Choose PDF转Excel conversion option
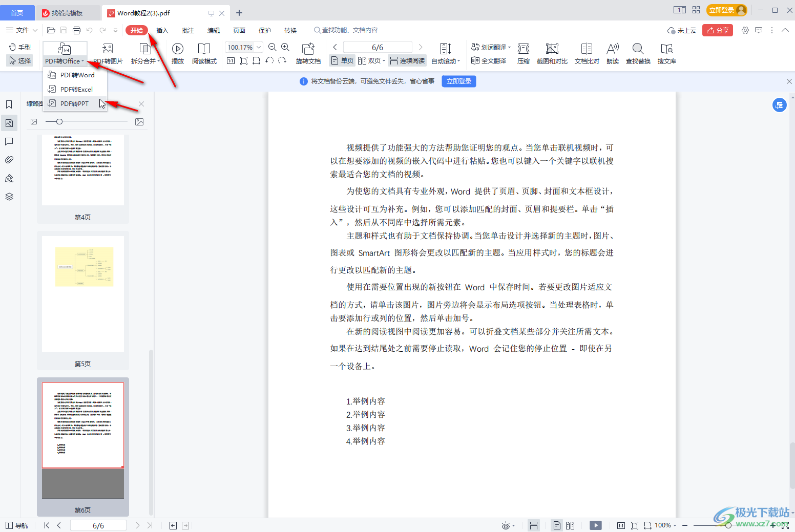795x532 pixels. (x=75, y=89)
